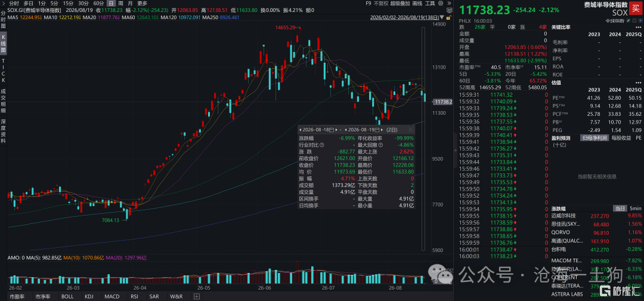Collapse side panel using double-arrow handle

pos(455,150)
